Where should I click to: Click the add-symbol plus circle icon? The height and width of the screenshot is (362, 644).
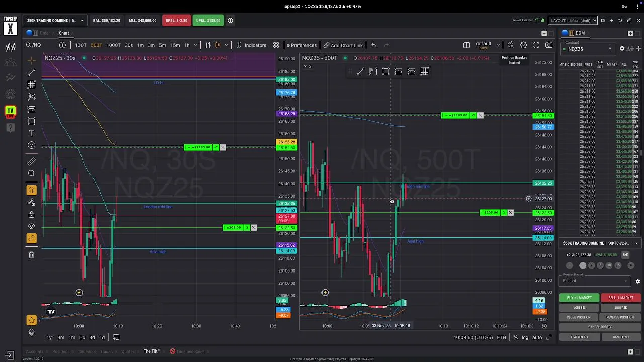62,45
